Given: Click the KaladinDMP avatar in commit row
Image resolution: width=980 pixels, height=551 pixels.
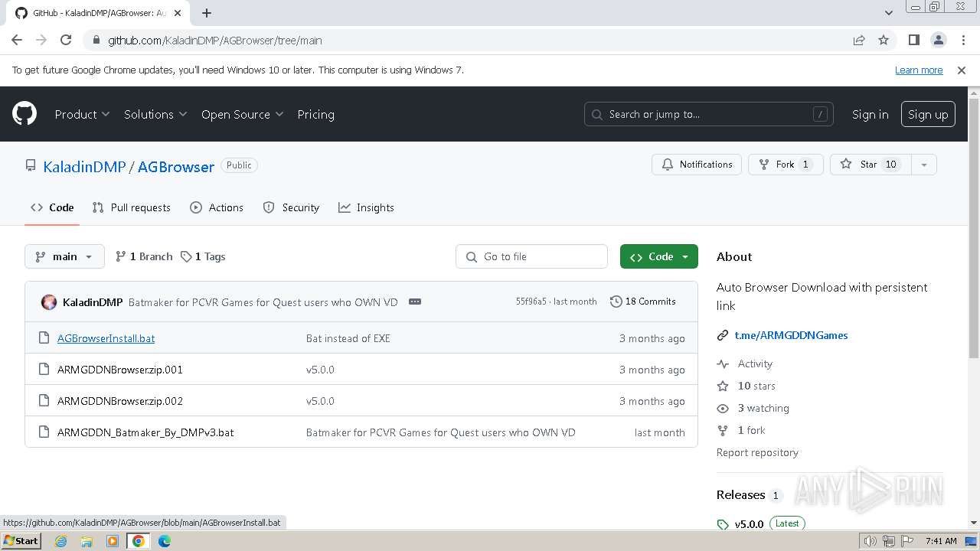Looking at the screenshot, I should (x=49, y=302).
